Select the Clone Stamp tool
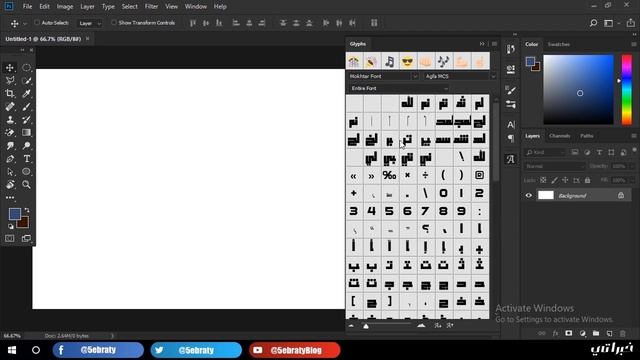This screenshot has width=640, height=360. pos(10,120)
